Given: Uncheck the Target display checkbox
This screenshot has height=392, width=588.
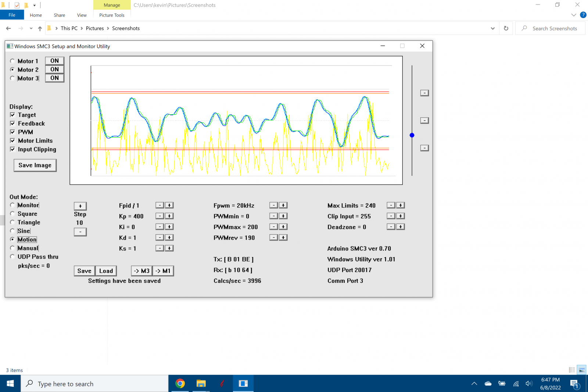Looking at the screenshot, I should coord(12,115).
